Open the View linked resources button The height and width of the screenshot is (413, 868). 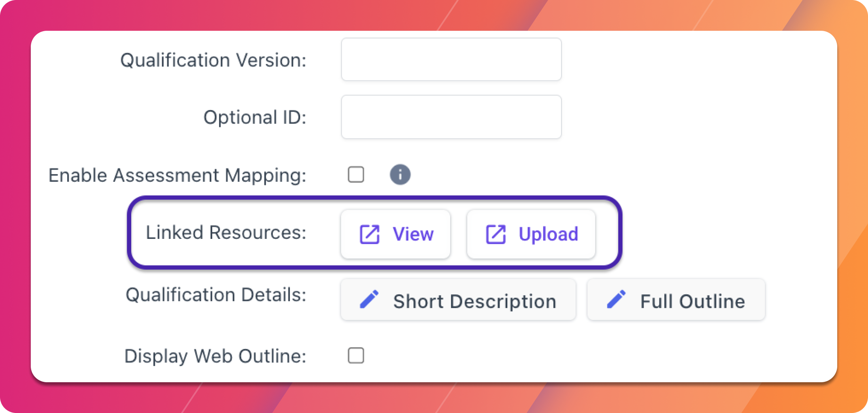click(396, 234)
